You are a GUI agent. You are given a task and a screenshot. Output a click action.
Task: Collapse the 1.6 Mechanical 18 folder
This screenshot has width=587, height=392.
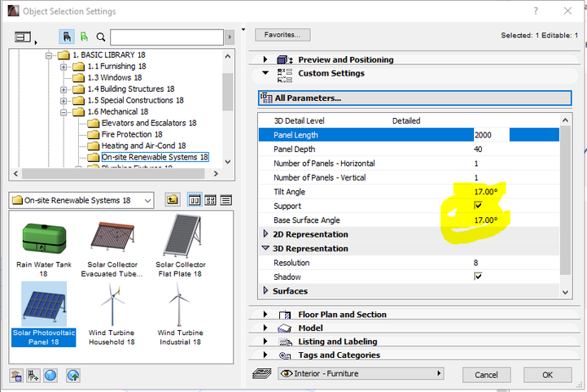(64, 112)
